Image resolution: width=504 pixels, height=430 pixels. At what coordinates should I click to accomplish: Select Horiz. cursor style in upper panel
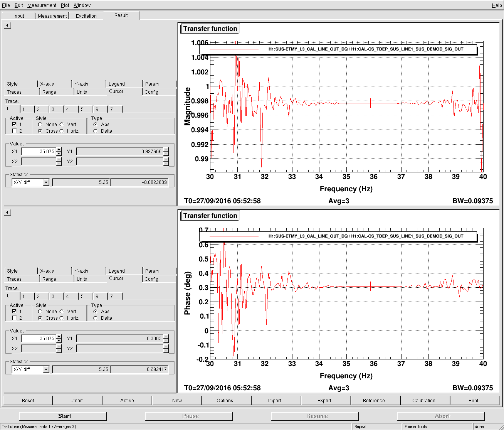[62, 131]
